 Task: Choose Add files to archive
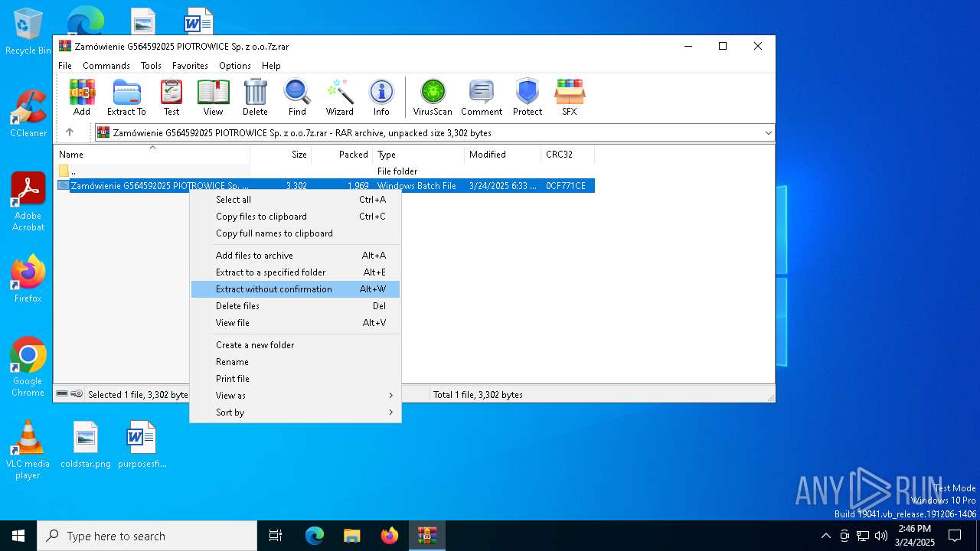click(296, 256)
